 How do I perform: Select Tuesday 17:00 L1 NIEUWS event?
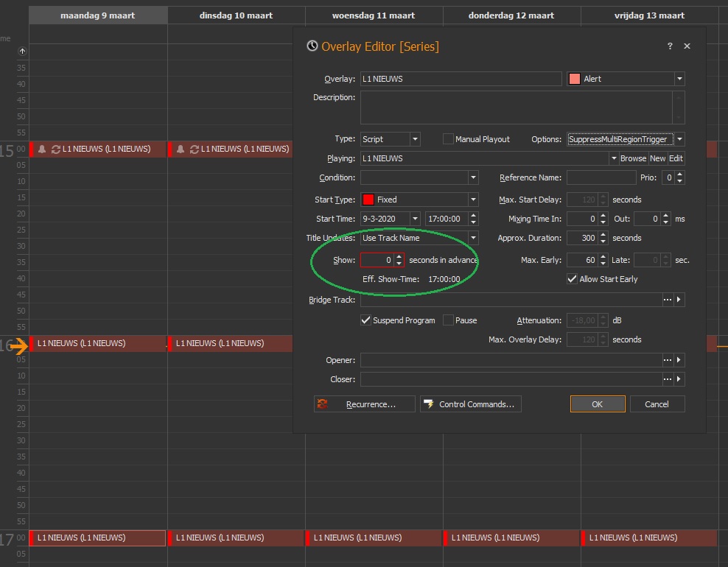[236, 538]
